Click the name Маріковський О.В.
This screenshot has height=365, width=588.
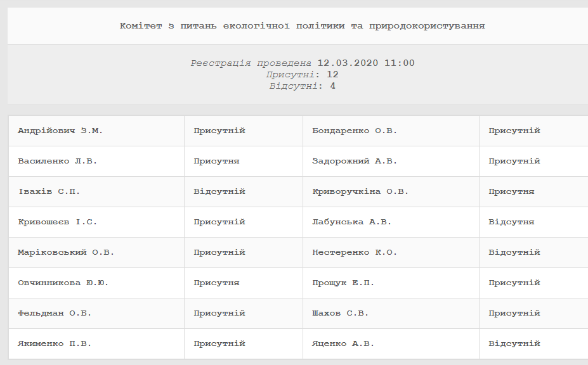(x=66, y=252)
